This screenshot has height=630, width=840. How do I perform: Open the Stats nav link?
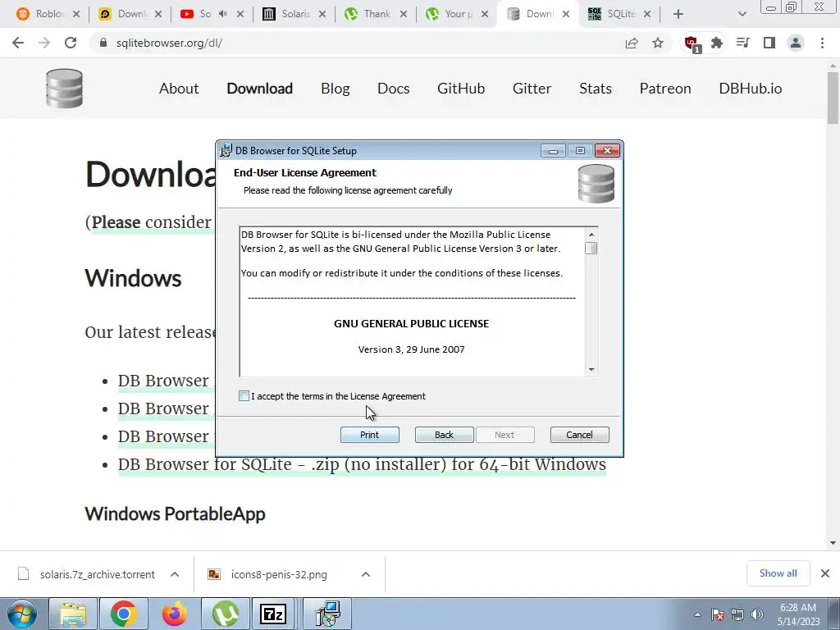[596, 89]
